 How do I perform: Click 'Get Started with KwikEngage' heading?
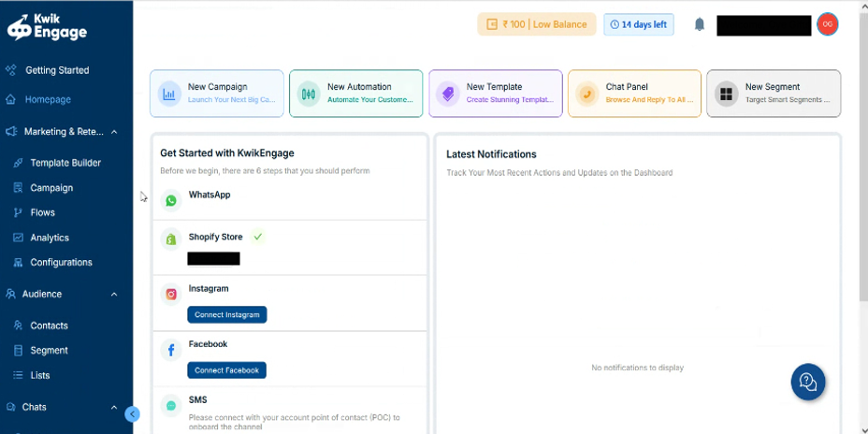[227, 152]
